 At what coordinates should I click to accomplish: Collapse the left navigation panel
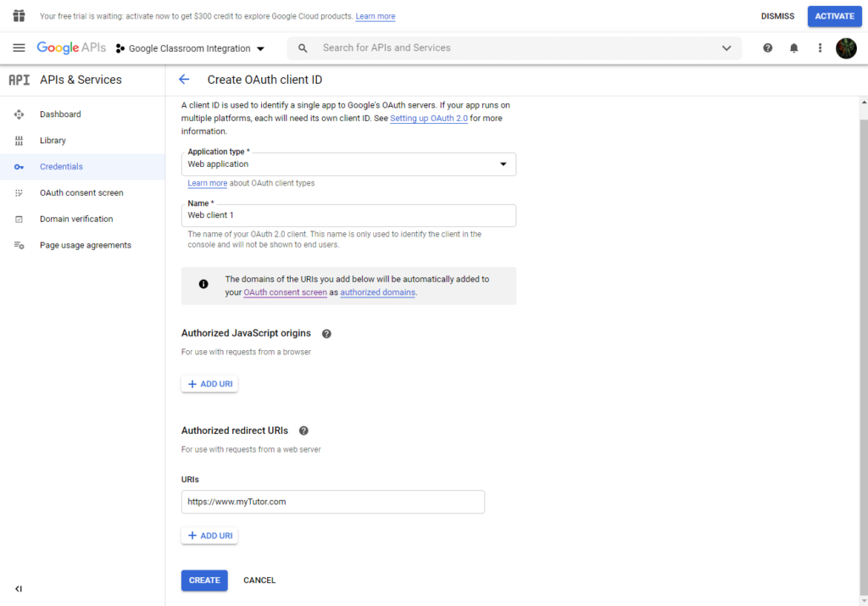tap(18, 588)
